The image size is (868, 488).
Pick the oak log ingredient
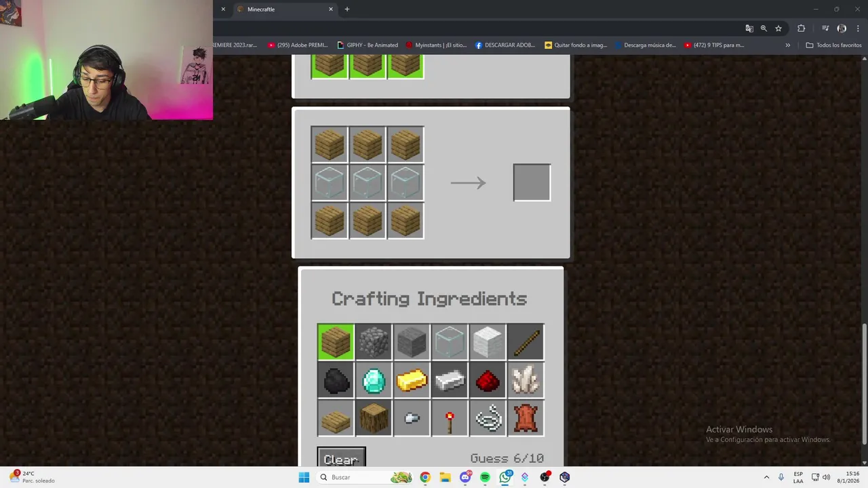click(374, 418)
